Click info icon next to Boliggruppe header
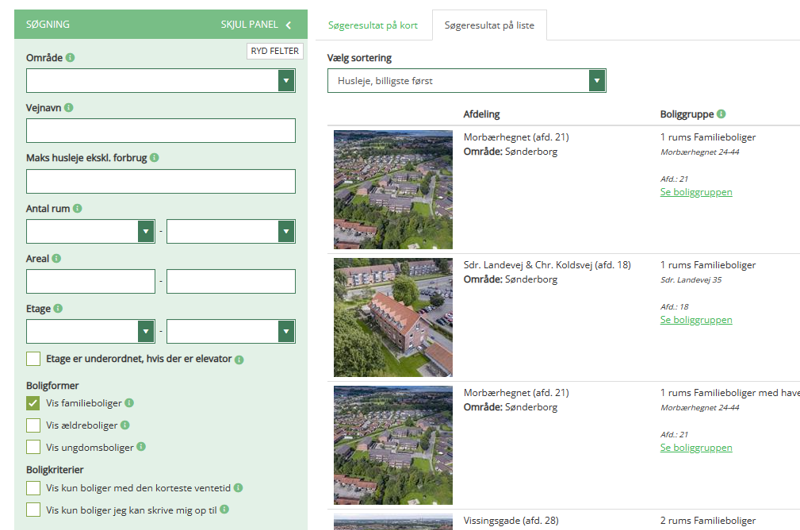 [x=721, y=114]
